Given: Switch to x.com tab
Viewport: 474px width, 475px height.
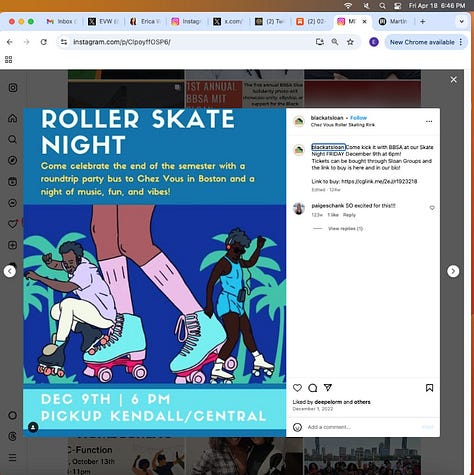Looking at the screenshot, I should [x=228, y=21].
